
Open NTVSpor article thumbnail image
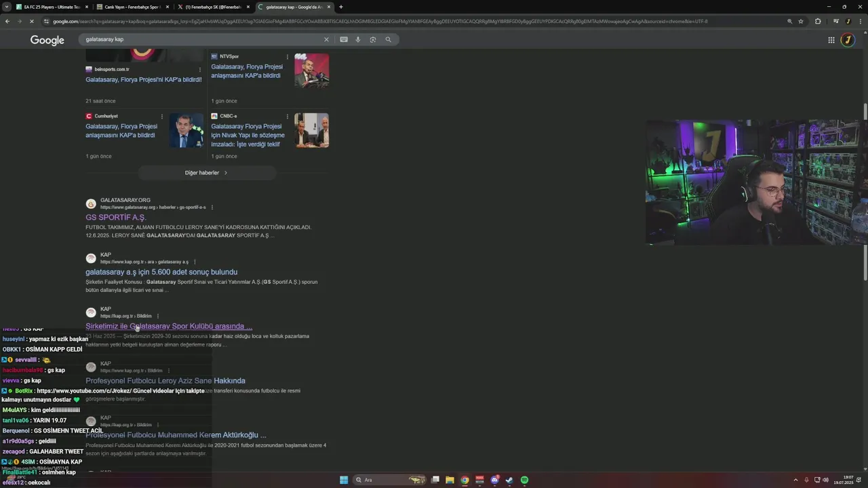(312, 70)
